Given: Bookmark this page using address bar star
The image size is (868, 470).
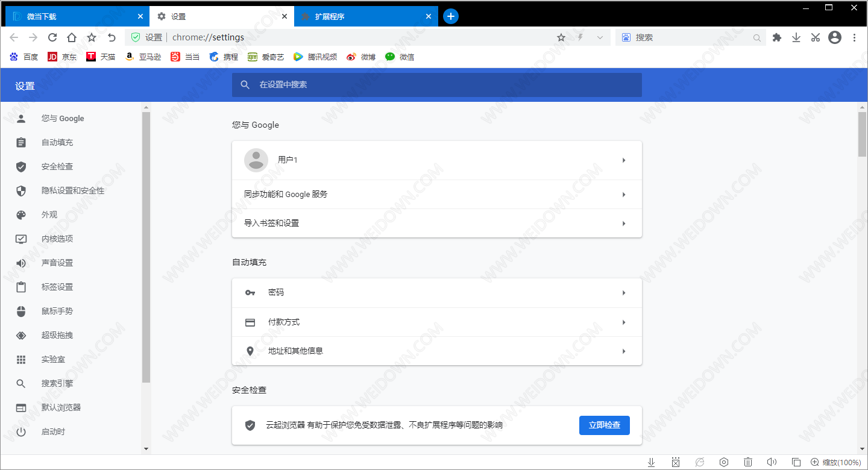Looking at the screenshot, I should [x=561, y=37].
